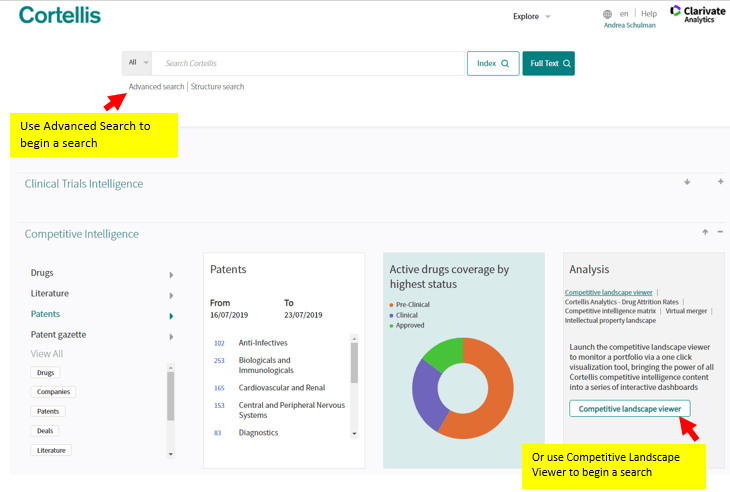Select Literature in the left menu
Image resolution: width=730 pixels, height=492 pixels.
click(x=50, y=294)
